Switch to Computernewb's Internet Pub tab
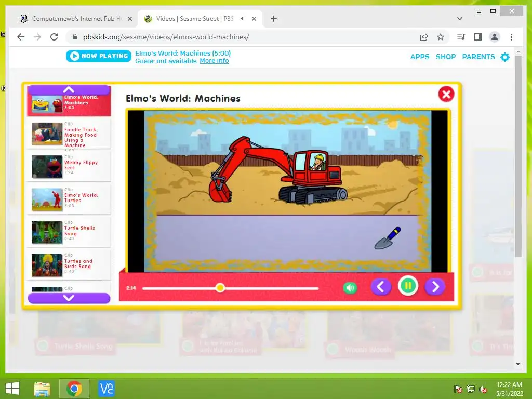The width and height of the screenshot is (532, 399). [76, 19]
